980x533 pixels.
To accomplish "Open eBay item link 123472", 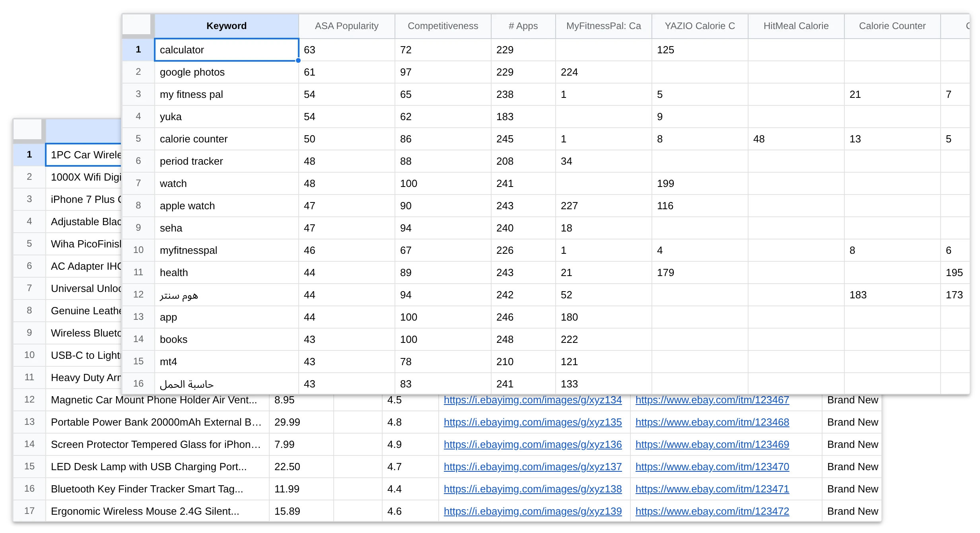I will pyautogui.click(x=712, y=511).
